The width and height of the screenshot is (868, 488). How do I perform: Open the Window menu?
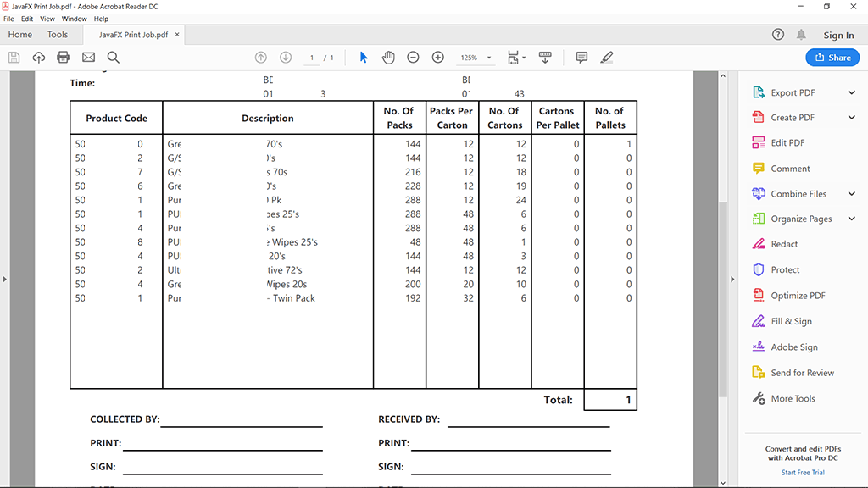pyautogui.click(x=75, y=19)
